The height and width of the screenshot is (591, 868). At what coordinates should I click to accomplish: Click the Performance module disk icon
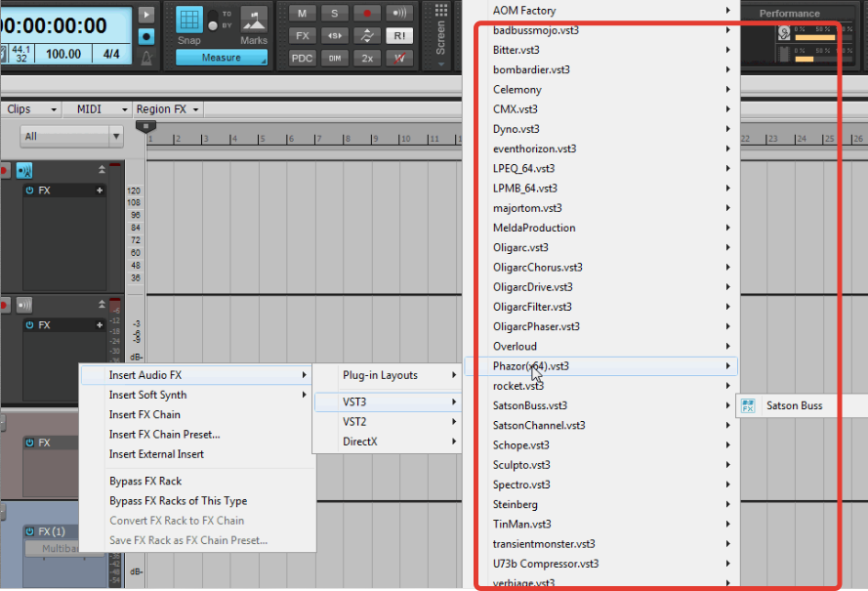coord(784,33)
